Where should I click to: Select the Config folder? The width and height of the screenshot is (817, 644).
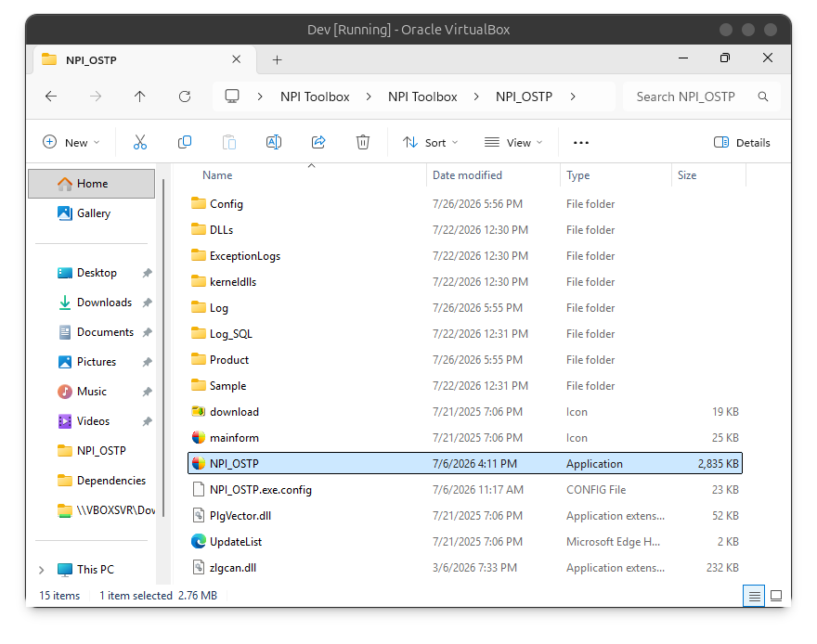[x=465, y=203]
